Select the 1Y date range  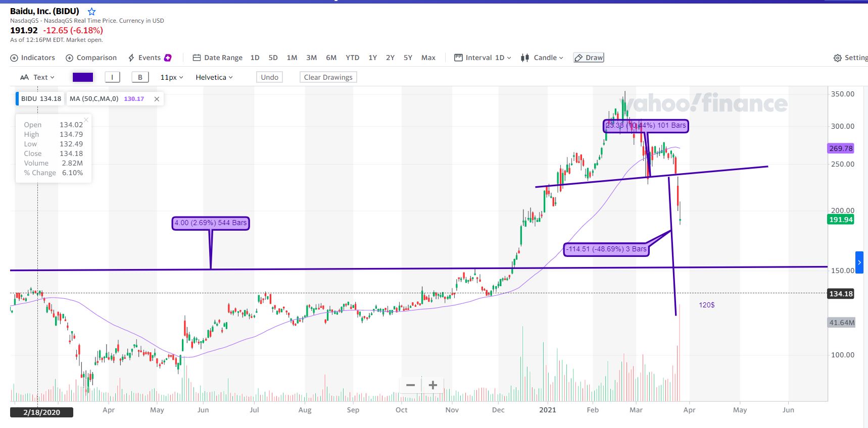pos(373,58)
